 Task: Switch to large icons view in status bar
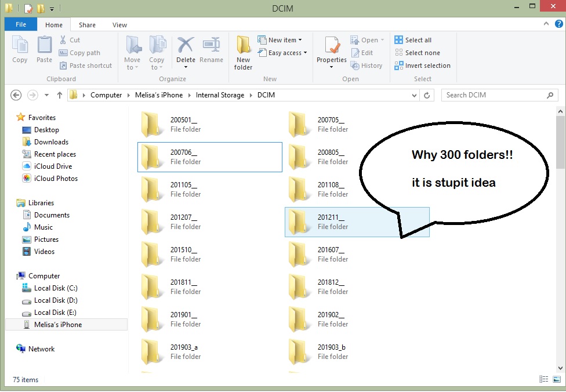(x=556, y=380)
